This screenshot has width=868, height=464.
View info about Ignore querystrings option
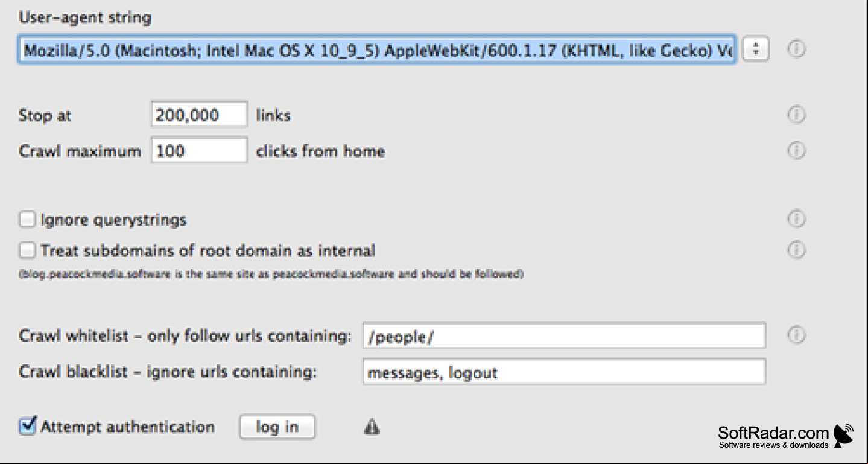[796, 218]
